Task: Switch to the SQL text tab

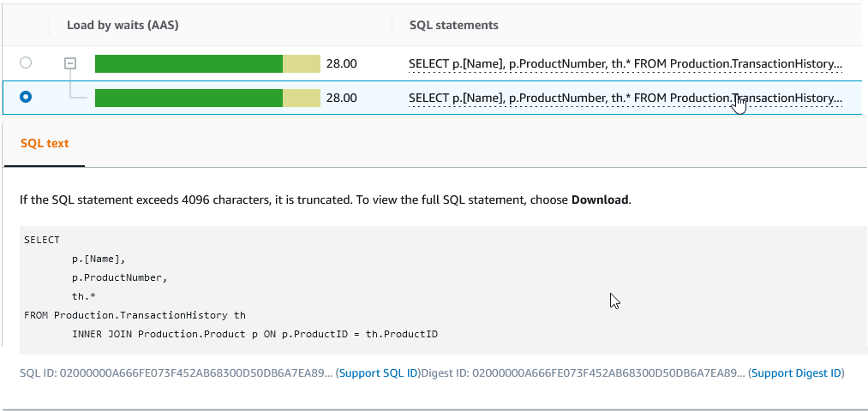Action: pyautogui.click(x=45, y=143)
